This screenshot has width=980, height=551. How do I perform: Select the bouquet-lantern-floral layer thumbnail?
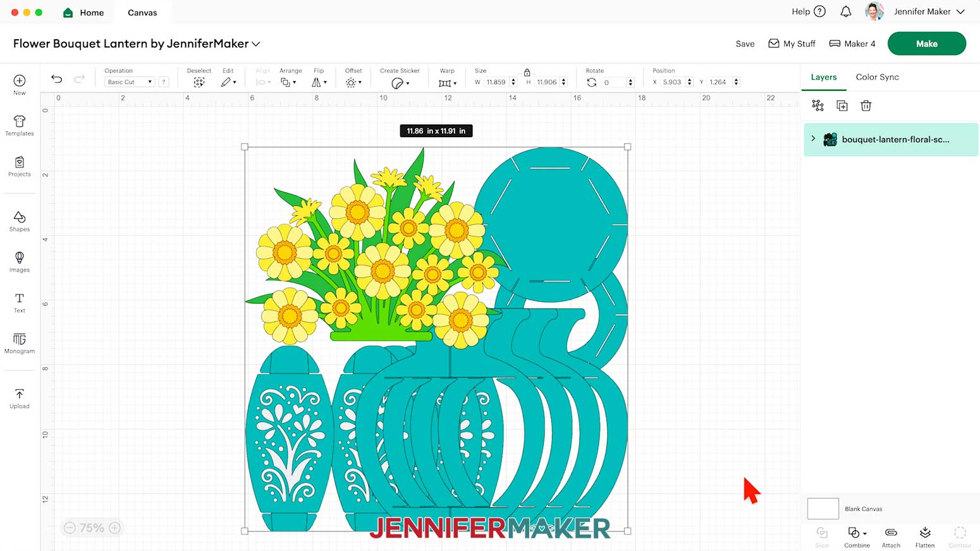click(830, 140)
